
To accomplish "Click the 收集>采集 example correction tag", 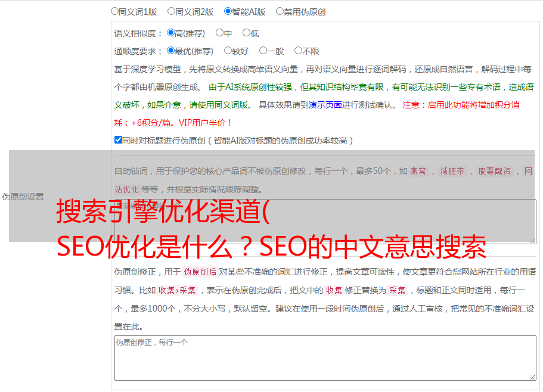I will click(x=177, y=291).
